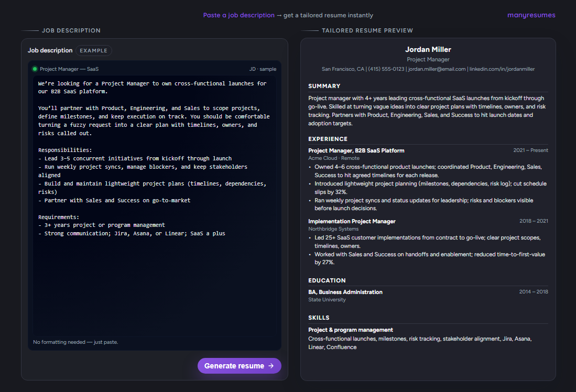This screenshot has width=576, height=392.
Task: Click the TAILORED RESUME PREVIEW label
Action: tap(368, 30)
